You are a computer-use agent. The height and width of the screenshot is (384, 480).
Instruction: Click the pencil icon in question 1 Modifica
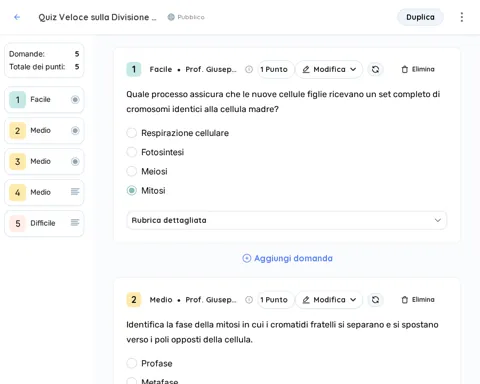tap(306, 69)
